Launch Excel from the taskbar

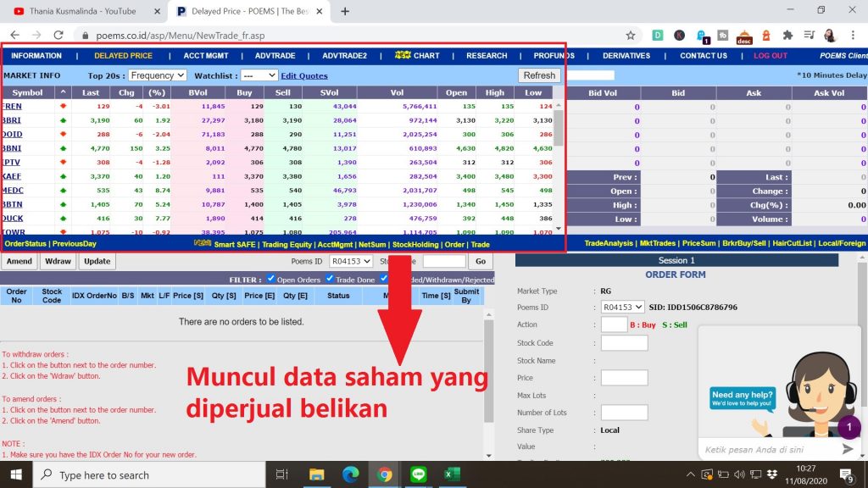coord(452,474)
